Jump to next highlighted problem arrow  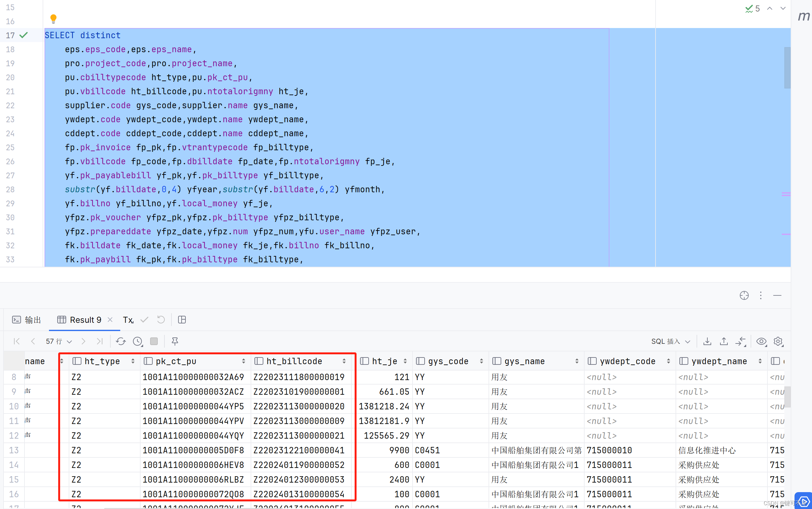[x=783, y=8]
